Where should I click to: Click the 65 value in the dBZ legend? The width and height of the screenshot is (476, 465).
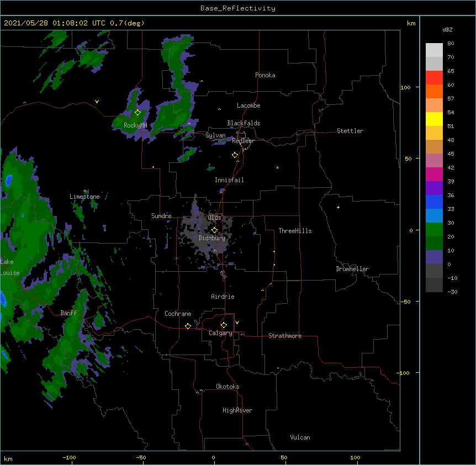(x=451, y=71)
